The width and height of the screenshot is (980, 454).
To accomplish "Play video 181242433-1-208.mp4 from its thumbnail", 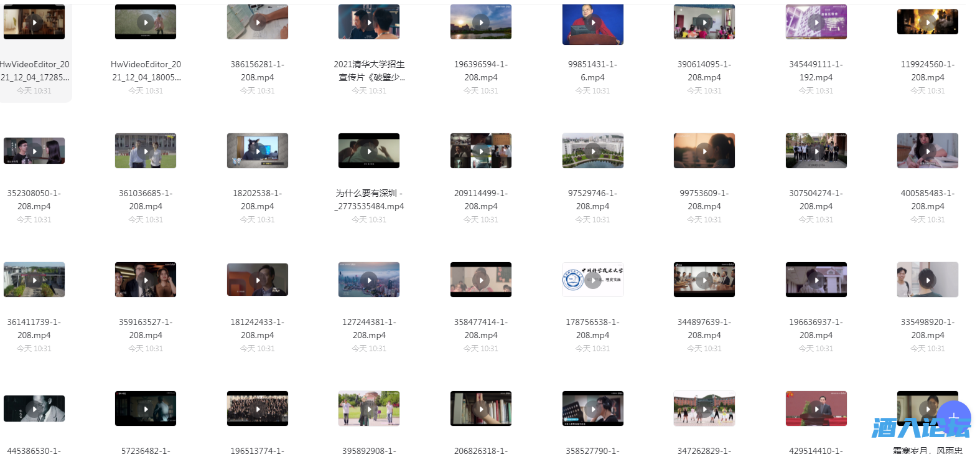I will [x=258, y=280].
